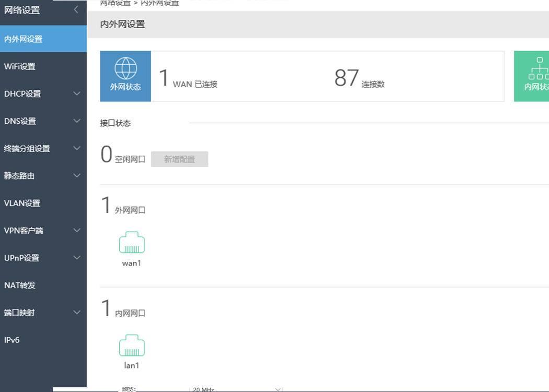Screen dimensions: 549x392
Task: Click the 新增配置 button
Action: tap(180, 159)
